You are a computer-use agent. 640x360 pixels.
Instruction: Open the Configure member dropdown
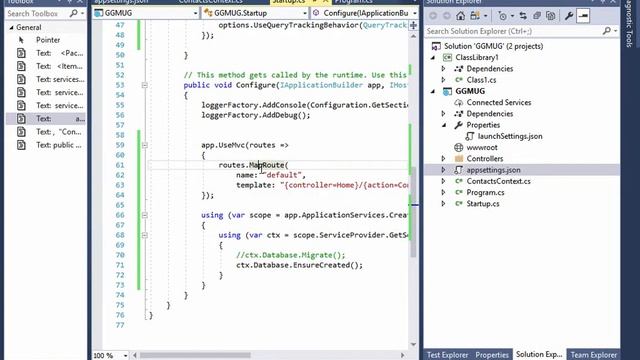[x=414, y=13]
